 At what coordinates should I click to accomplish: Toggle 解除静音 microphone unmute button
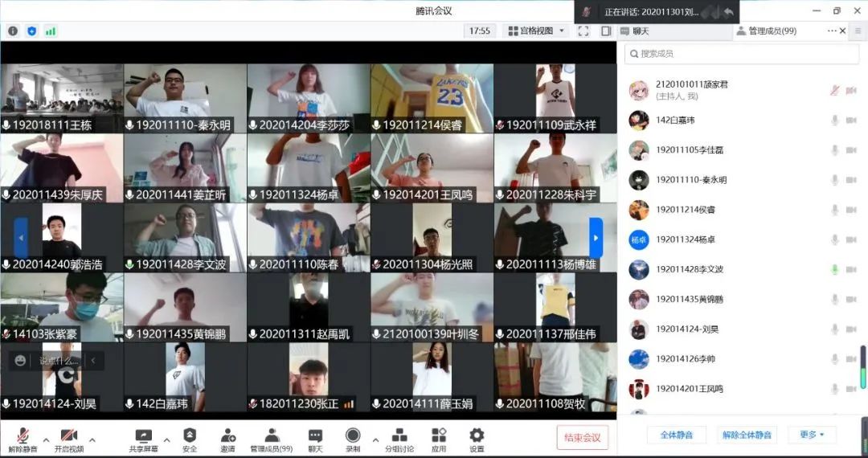tap(23, 436)
